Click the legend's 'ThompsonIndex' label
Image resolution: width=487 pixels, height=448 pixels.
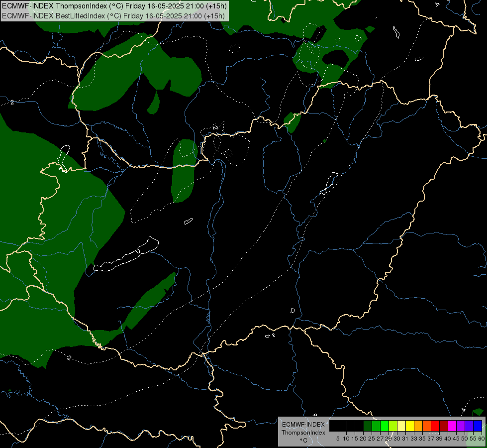click(x=303, y=433)
